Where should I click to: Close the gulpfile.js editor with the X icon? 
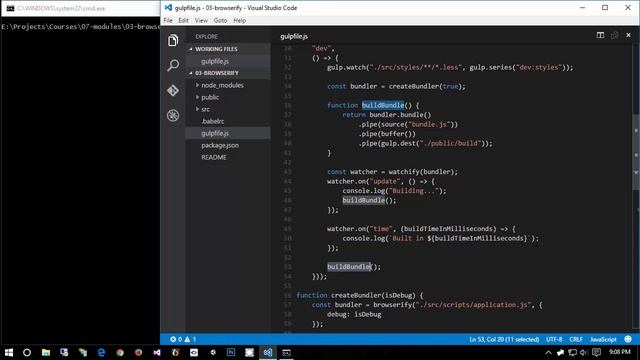[629, 36]
